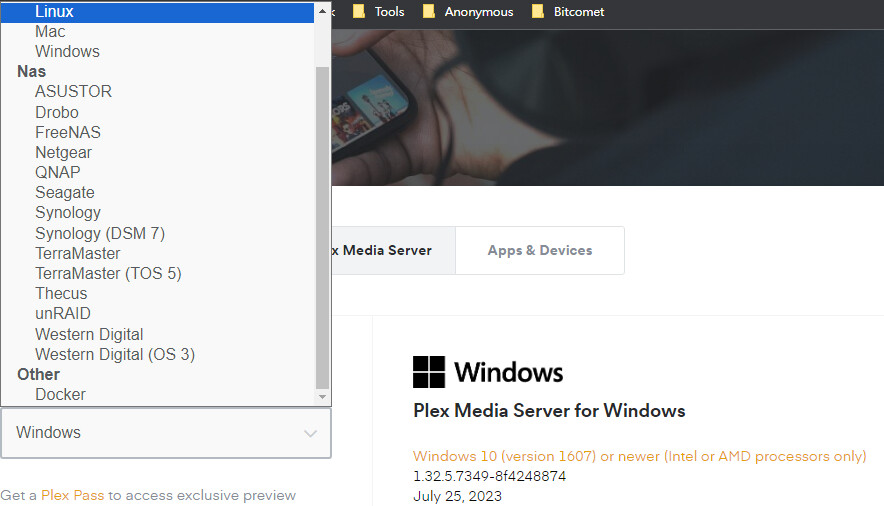Choose Western Digital option

click(157, 334)
